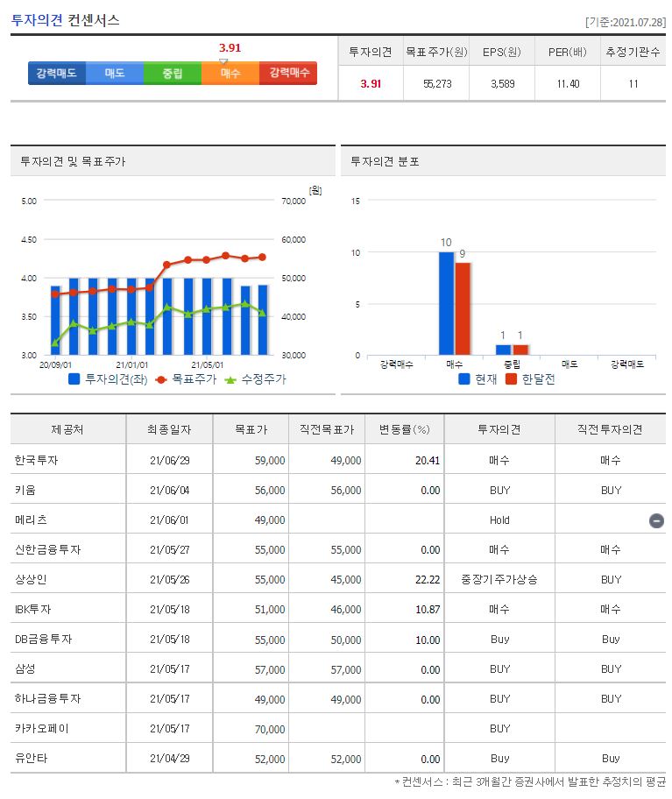Click the blue 매도 rating segment
Image resolution: width=672 pixels, height=799 pixels.
tap(115, 73)
